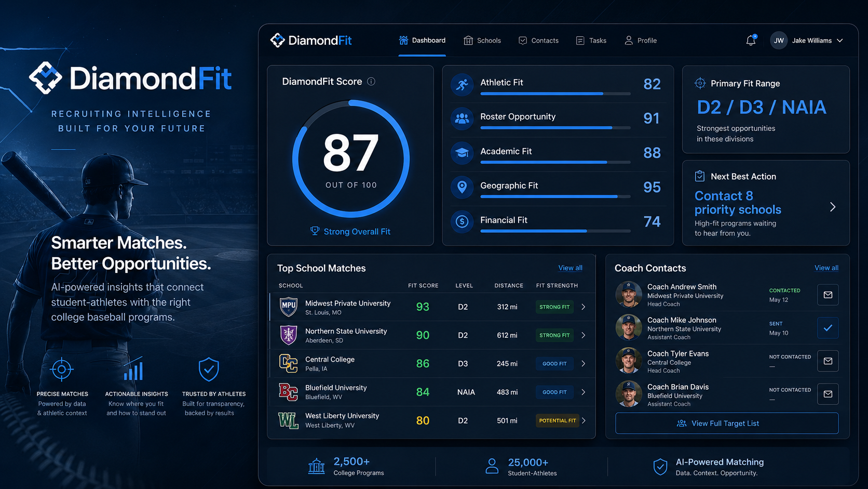Toggle the sent checkmark for Coach Mike Johnson
This screenshot has width=868, height=489.
click(828, 328)
